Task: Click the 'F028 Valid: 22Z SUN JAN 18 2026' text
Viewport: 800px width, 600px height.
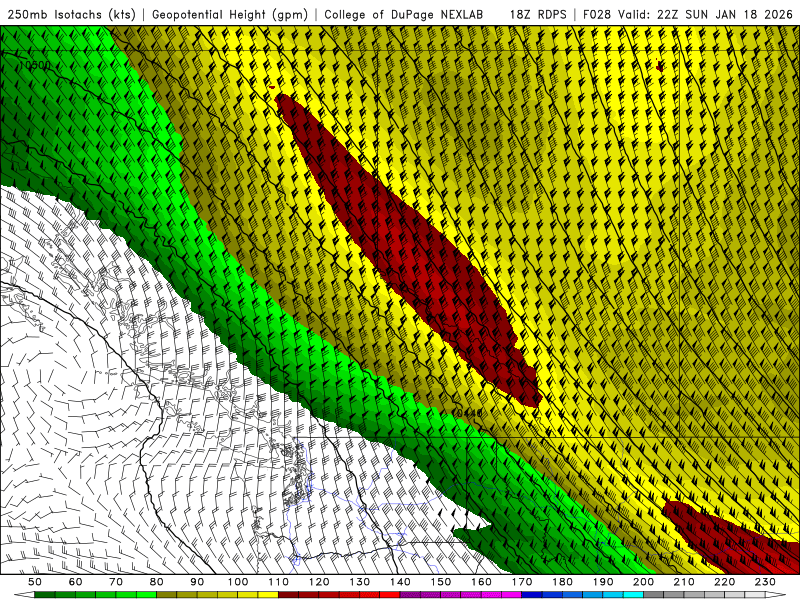Action: tap(688, 15)
